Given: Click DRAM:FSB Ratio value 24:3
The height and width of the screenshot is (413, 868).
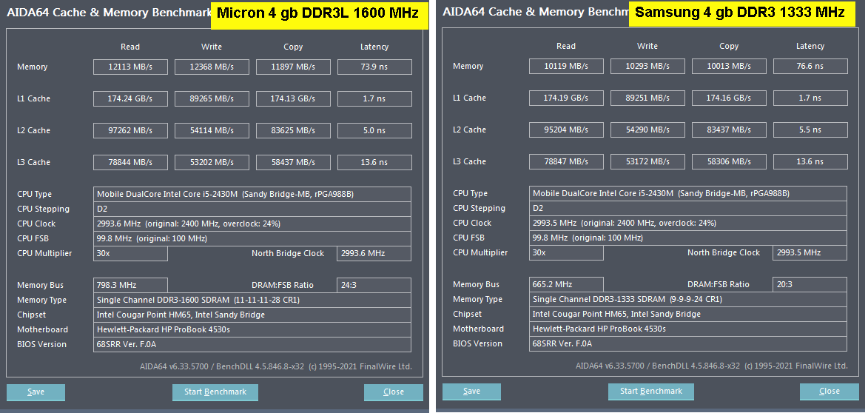Looking at the screenshot, I should pos(374,285).
